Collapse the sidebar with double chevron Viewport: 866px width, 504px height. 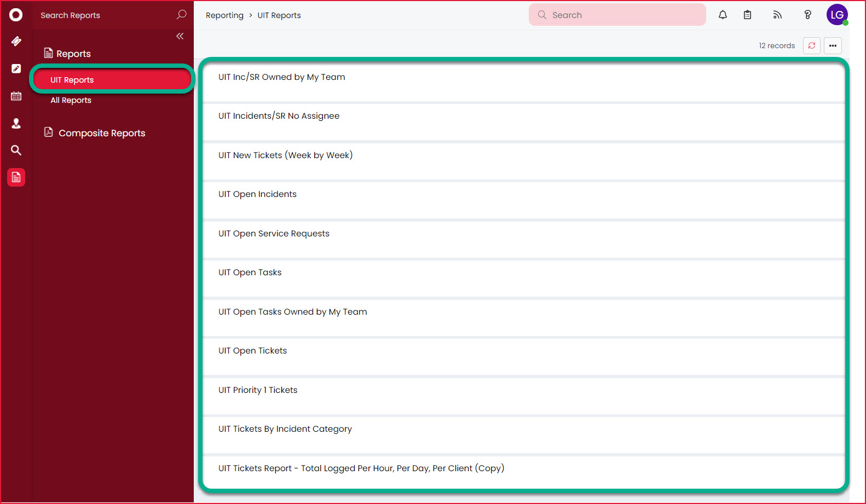[x=180, y=36]
